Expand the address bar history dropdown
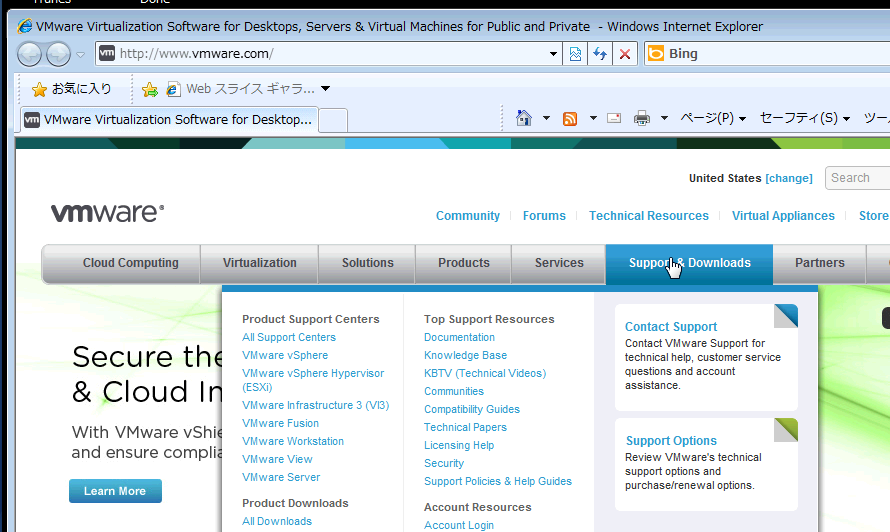 (x=553, y=54)
